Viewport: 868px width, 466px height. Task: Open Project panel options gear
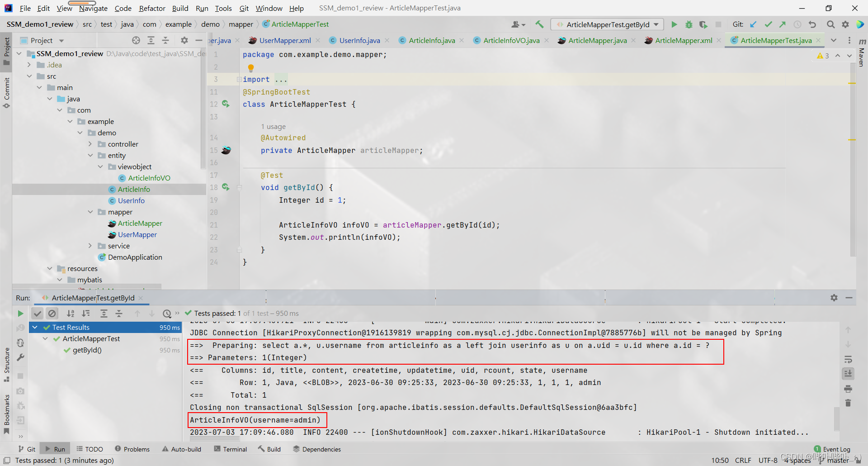pyautogui.click(x=184, y=40)
